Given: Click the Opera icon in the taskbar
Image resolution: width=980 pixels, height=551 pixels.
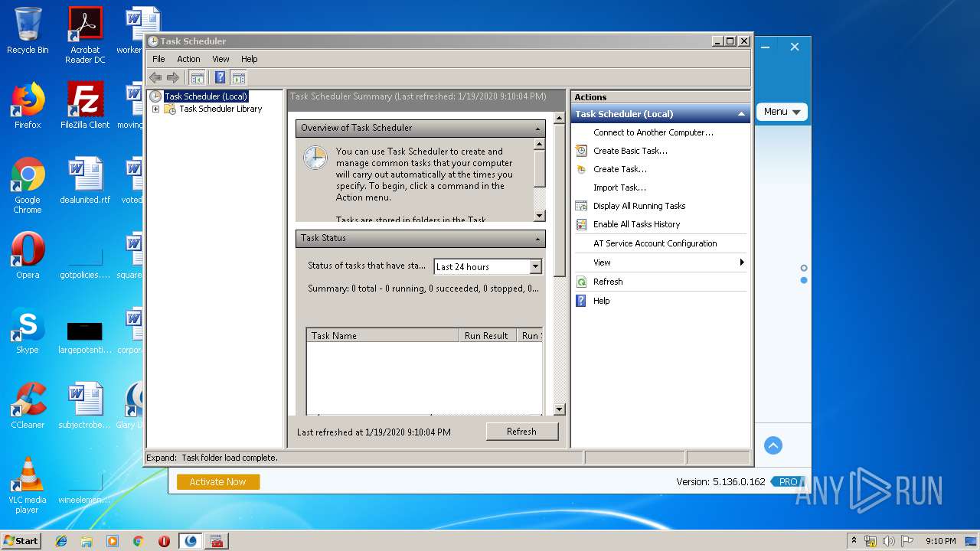Looking at the screenshot, I should (164, 541).
